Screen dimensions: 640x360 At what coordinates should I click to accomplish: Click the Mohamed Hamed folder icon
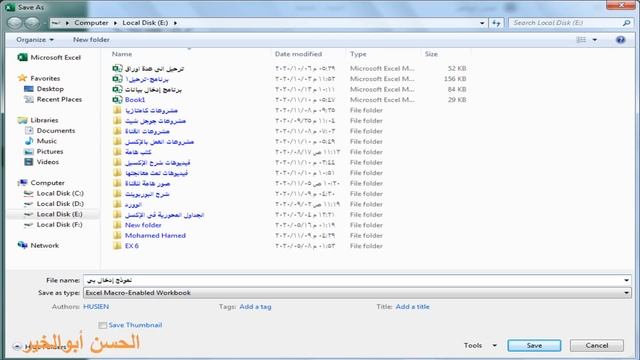(117, 236)
